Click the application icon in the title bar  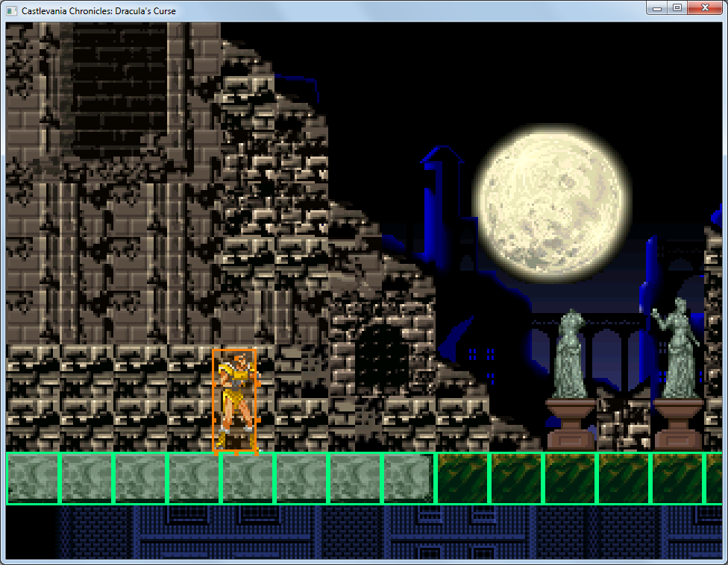(11, 11)
